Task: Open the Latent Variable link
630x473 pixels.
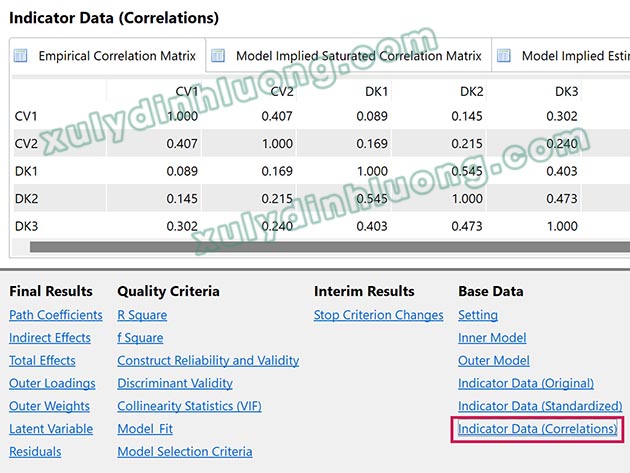Action: [x=51, y=429]
